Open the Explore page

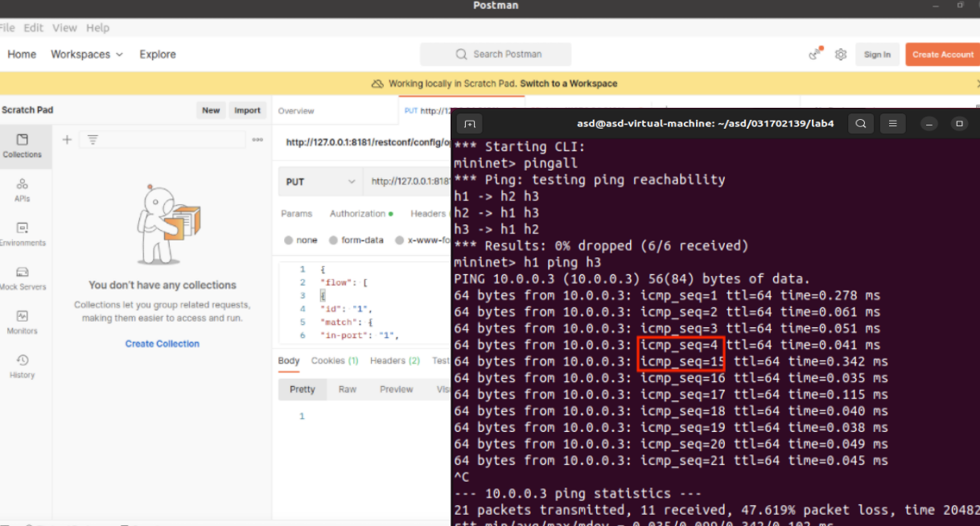click(x=158, y=55)
